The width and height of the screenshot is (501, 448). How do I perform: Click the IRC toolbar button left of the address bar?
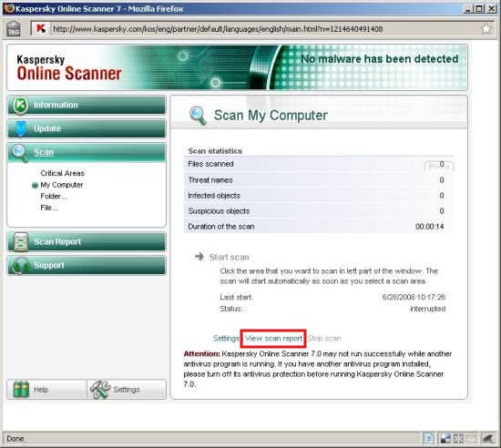click(14, 28)
